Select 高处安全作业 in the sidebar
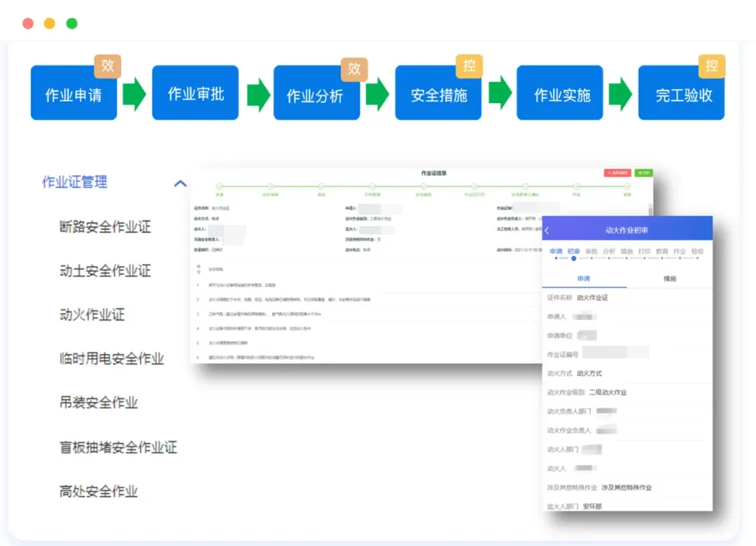The width and height of the screenshot is (756, 546). 99,491
